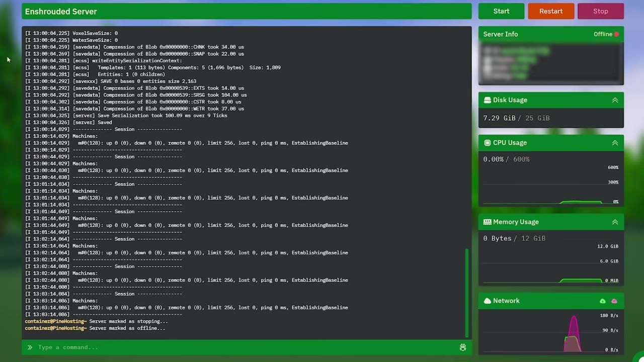
Task: Click the '180 B/s' network axis label
Action: [609, 316]
